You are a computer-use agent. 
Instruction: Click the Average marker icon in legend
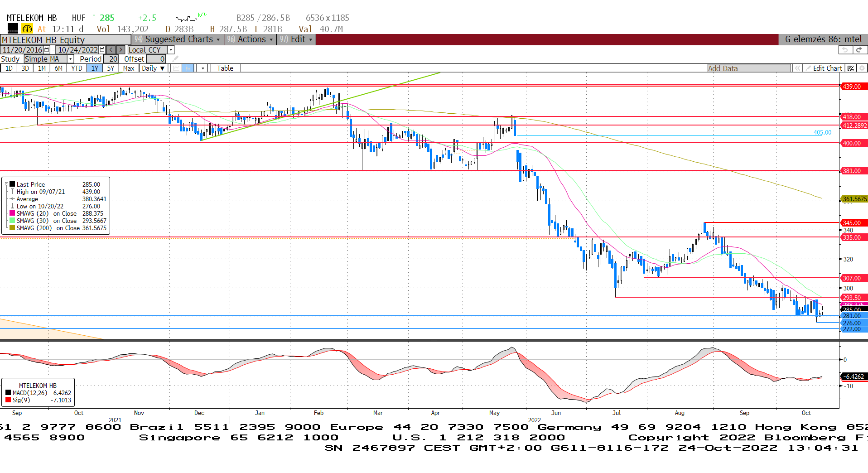(12, 199)
